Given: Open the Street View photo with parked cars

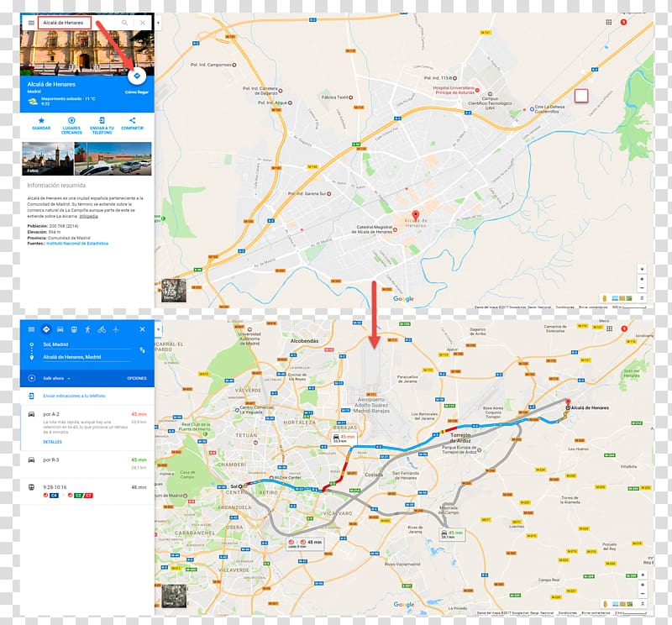Looking at the screenshot, I should click(113, 159).
